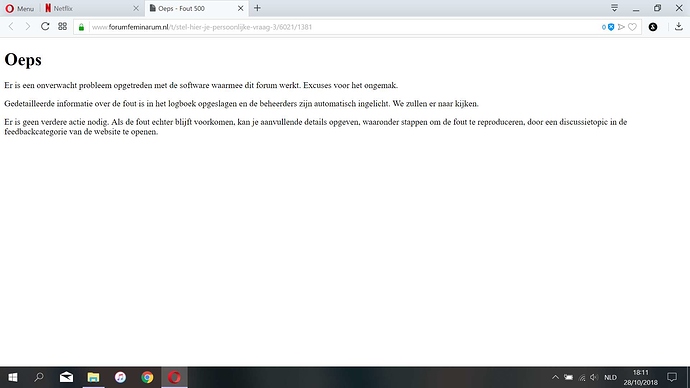Close the Oeps - Fout 500 tab

click(241, 8)
